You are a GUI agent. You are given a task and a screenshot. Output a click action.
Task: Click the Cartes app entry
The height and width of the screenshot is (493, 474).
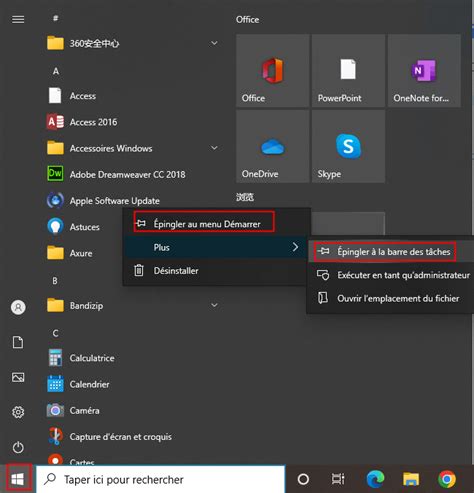click(82, 462)
